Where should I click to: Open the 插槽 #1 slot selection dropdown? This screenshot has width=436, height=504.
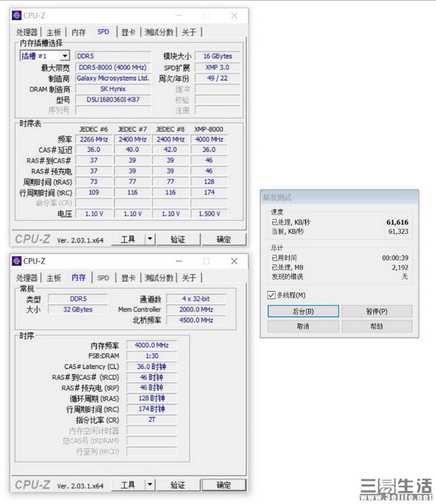coord(65,56)
